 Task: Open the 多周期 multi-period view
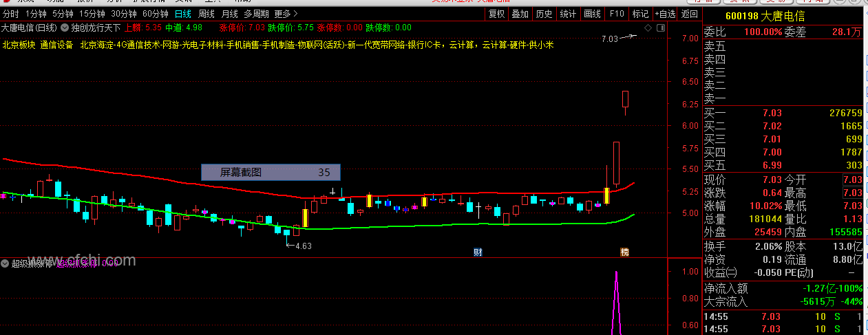[x=257, y=14]
